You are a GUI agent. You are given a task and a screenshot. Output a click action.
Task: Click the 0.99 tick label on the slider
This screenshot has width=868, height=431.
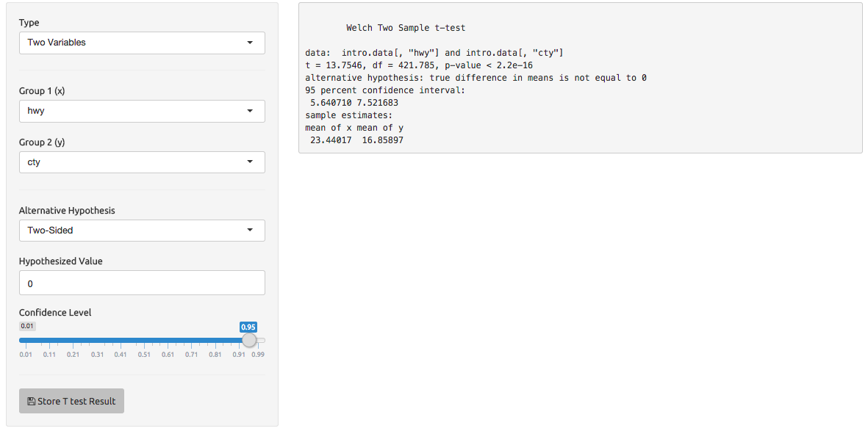(x=258, y=354)
